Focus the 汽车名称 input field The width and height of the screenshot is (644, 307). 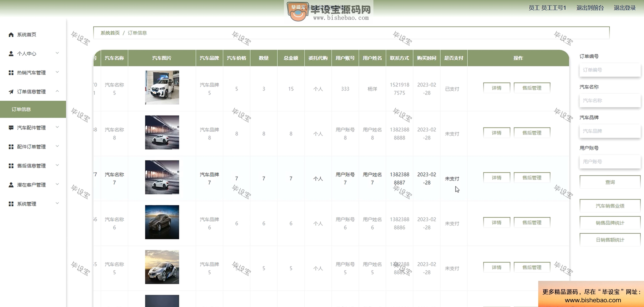610,100
